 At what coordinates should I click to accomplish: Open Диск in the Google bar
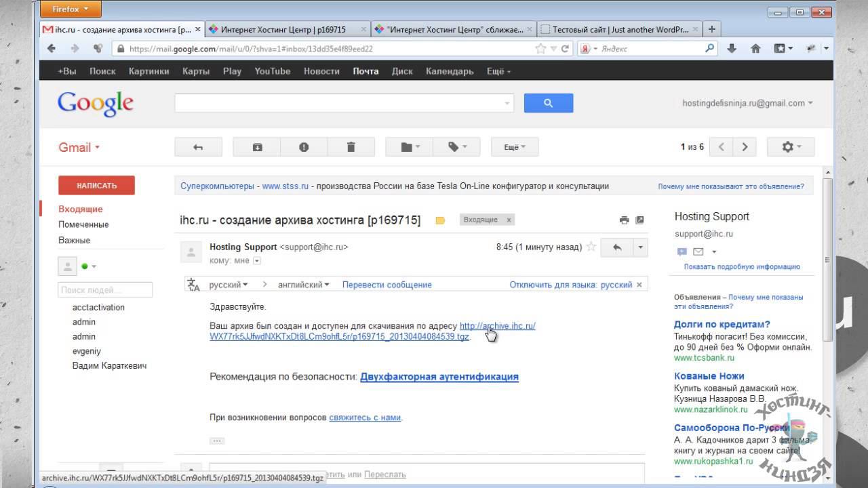click(402, 71)
